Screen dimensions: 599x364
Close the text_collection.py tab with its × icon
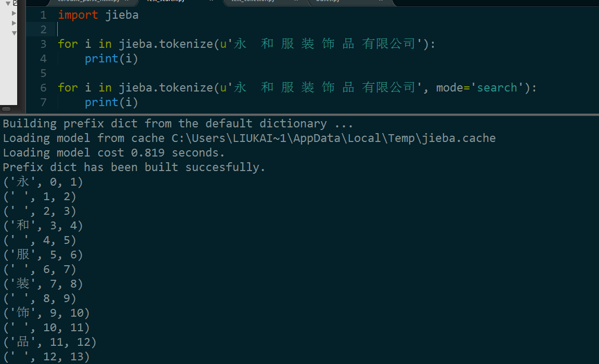(x=296, y=2)
